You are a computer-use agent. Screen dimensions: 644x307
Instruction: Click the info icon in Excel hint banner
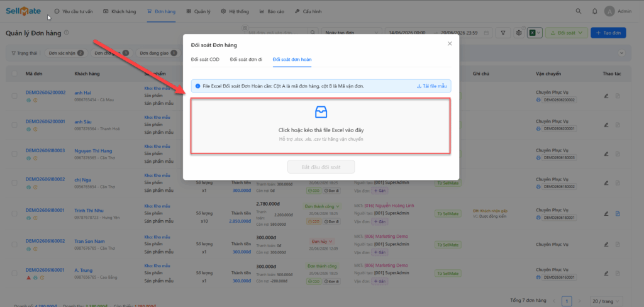tap(198, 86)
